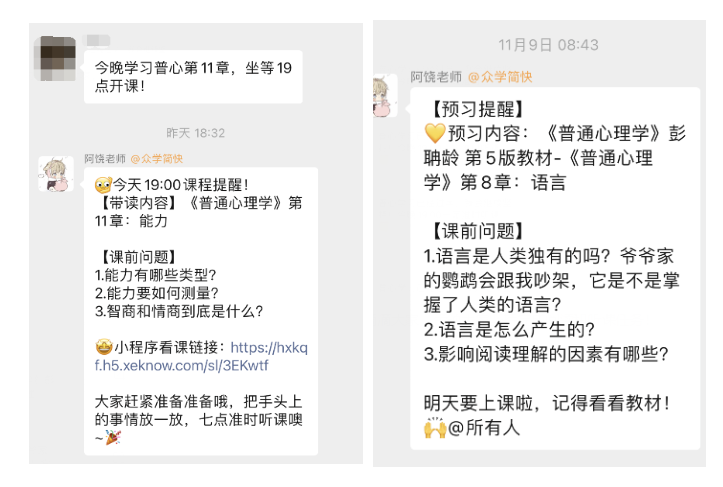Viewport: 723px width, 487px height.
Task: Open the hxkqf.h5.xeknow.com course link
Action: 201,356
